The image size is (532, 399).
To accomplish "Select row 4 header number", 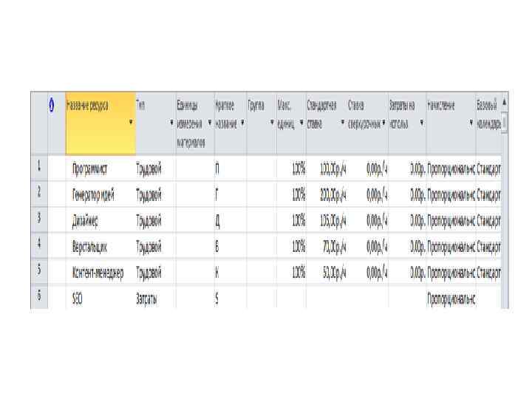I will 38,245.
